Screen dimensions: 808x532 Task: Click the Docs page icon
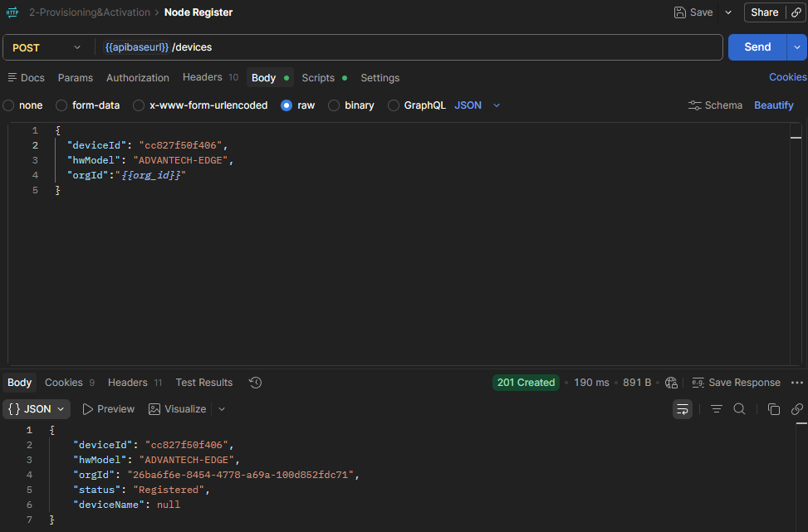pyautogui.click(x=12, y=77)
